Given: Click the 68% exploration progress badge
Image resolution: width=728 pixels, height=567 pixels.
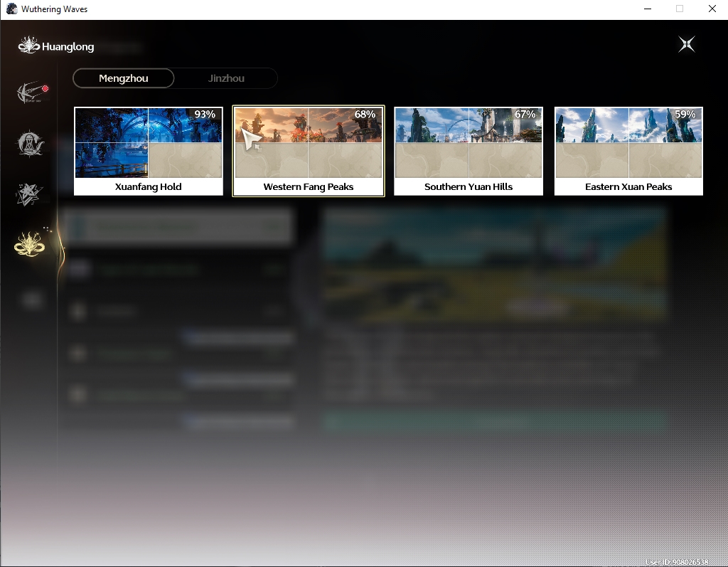Looking at the screenshot, I should click(365, 115).
